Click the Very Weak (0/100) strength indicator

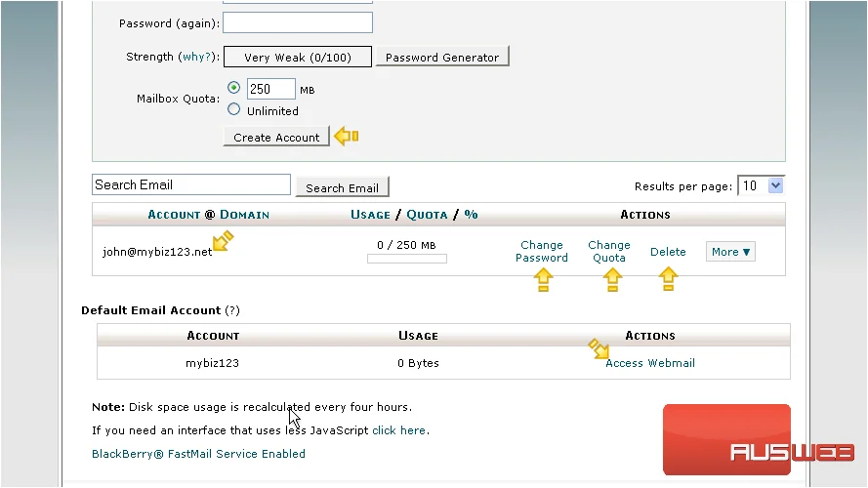pyautogui.click(x=297, y=57)
